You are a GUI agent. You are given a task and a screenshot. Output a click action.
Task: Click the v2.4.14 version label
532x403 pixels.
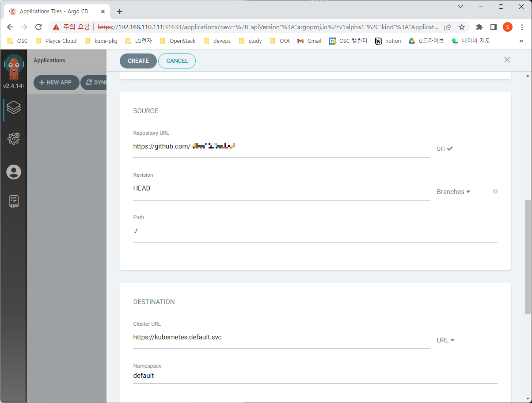(13, 86)
